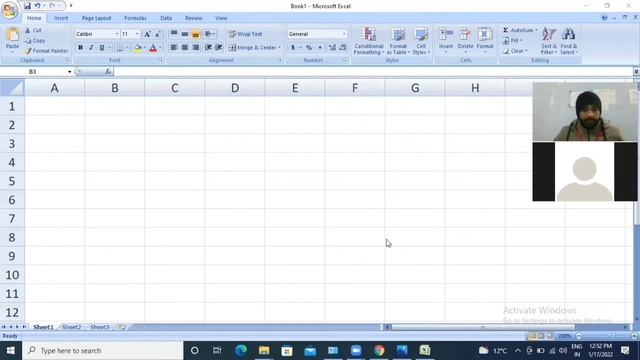Screen dimensions: 640x360
Task: Open the Data tab
Action: (166, 18)
